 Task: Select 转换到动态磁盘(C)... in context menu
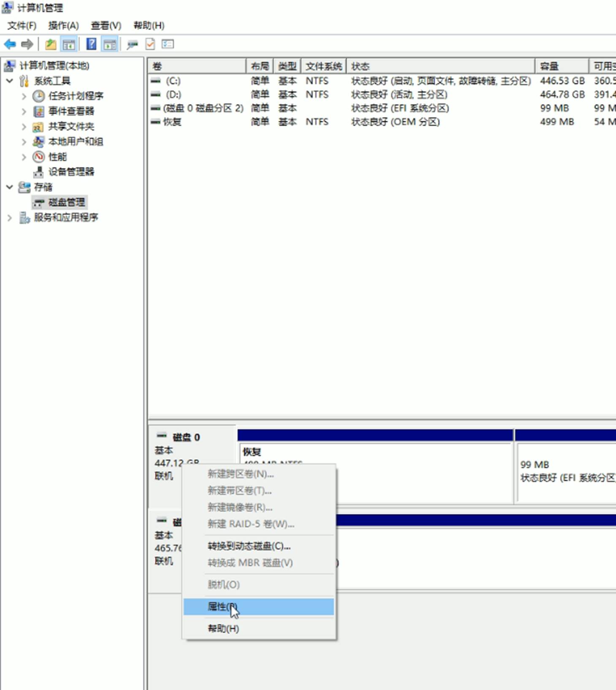point(249,546)
